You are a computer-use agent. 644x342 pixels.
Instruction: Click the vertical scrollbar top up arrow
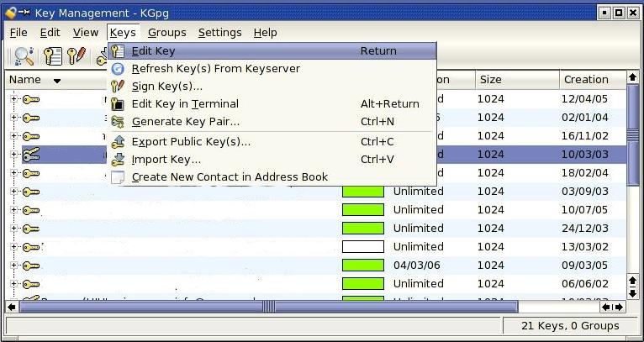pos(632,77)
